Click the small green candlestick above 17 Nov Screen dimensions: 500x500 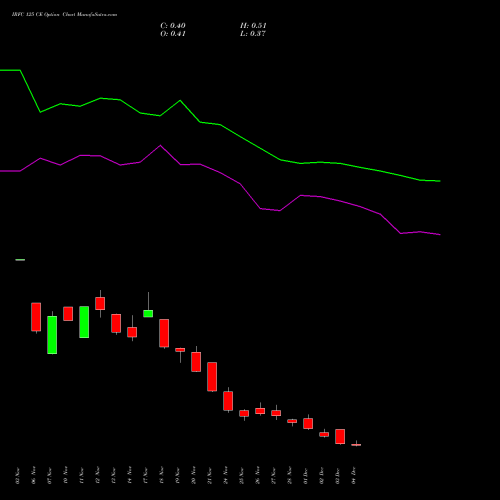[x=148, y=313]
